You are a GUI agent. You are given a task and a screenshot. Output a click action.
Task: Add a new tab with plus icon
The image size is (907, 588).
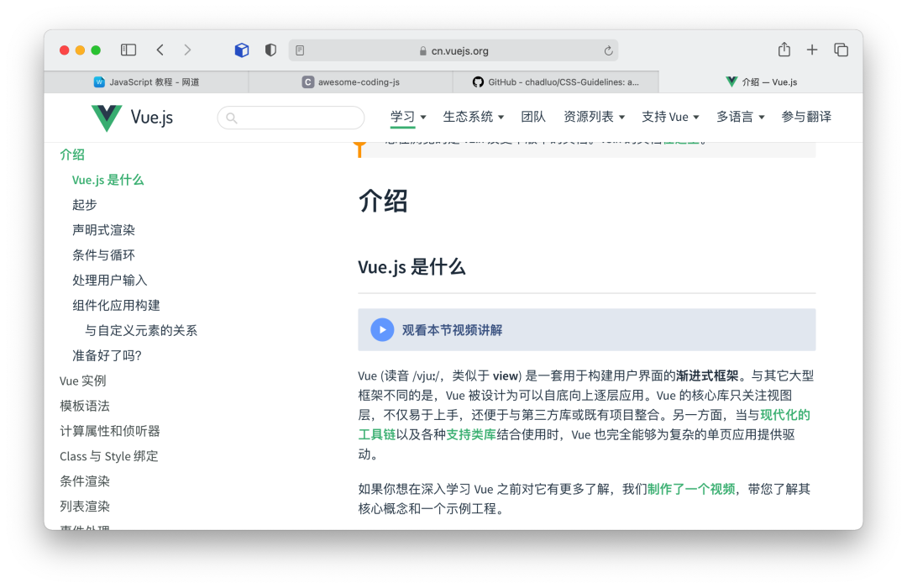pyautogui.click(x=812, y=50)
